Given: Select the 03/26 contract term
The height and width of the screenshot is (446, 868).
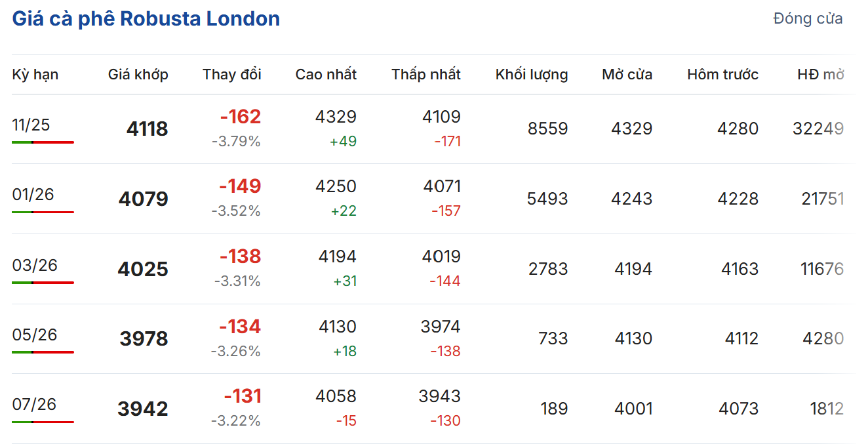Looking at the screenshot, I should pos(35,265).
